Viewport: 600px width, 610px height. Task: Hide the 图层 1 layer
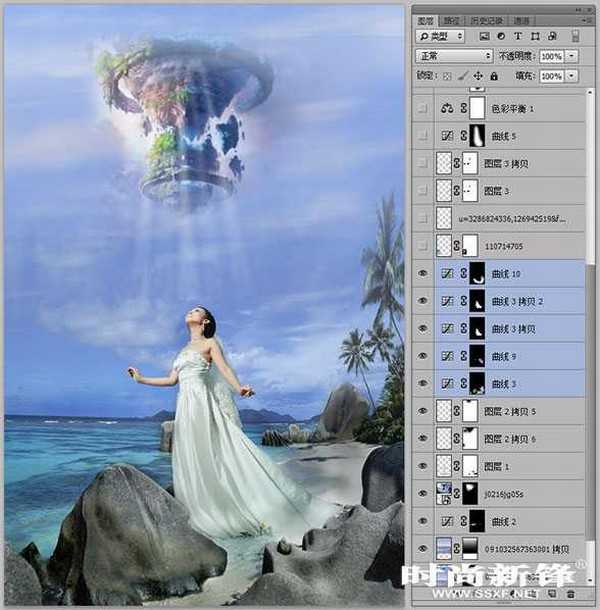tap(422, 465)
